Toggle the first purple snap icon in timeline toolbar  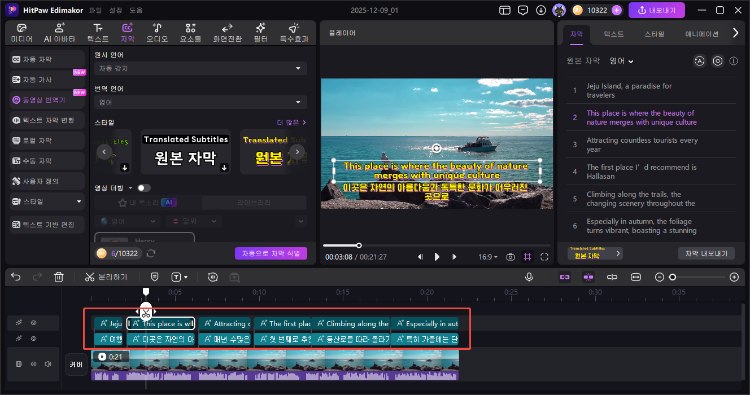[565, 277]
